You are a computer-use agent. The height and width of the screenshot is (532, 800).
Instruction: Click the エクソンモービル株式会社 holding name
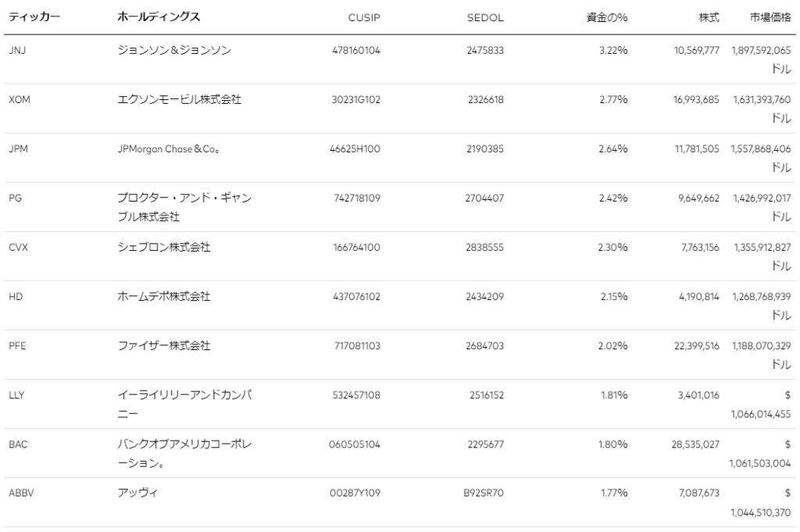click(x=173, y=100)
